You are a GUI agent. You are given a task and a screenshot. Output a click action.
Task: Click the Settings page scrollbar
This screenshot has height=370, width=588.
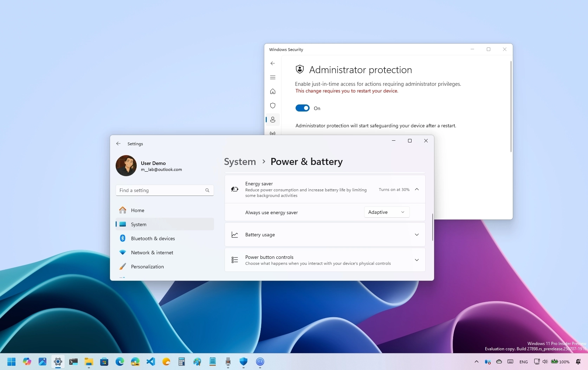[432, 227]
